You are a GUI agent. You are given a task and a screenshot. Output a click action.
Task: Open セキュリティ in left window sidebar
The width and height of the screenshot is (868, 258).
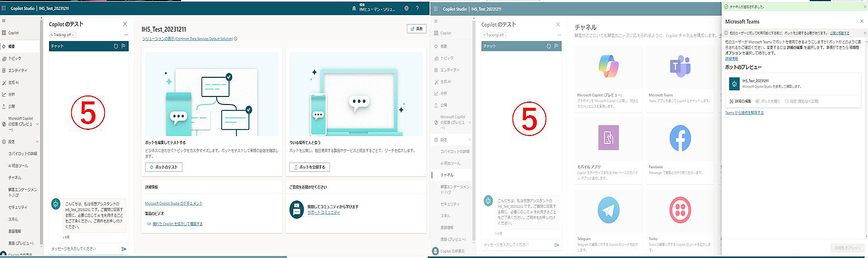point(18,208)
